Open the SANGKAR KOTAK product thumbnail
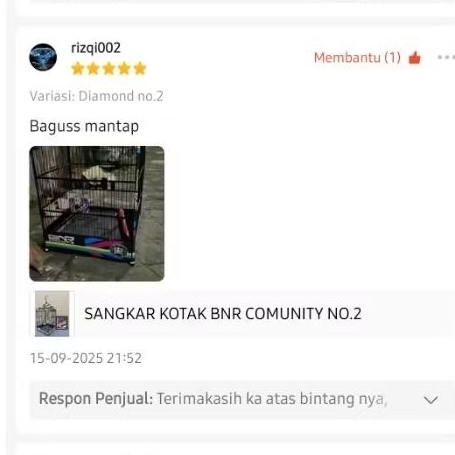This screenshot has height=455, width=455. (x=52, y=314)
